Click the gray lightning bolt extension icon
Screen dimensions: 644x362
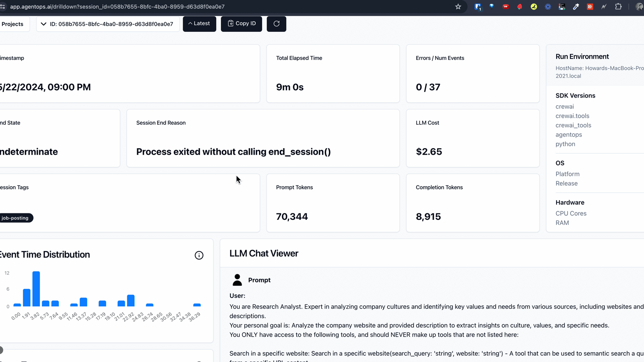(604, 7)
